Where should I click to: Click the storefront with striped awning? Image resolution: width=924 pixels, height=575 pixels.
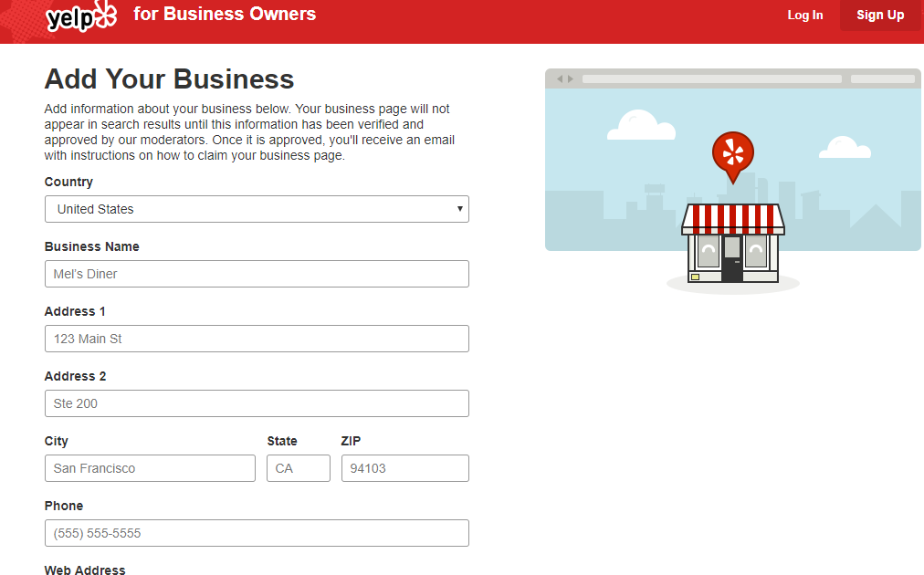(732, 243)
